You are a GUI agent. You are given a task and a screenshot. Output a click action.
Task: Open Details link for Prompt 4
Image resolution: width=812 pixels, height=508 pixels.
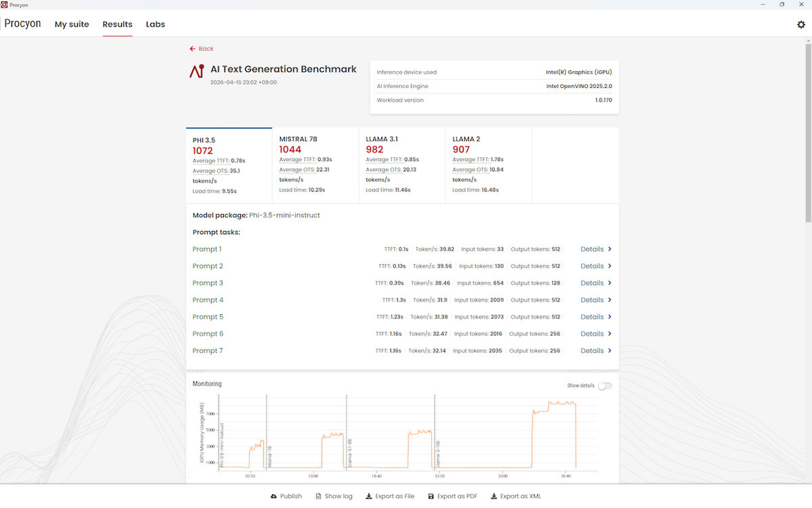(x=592, y=300)
